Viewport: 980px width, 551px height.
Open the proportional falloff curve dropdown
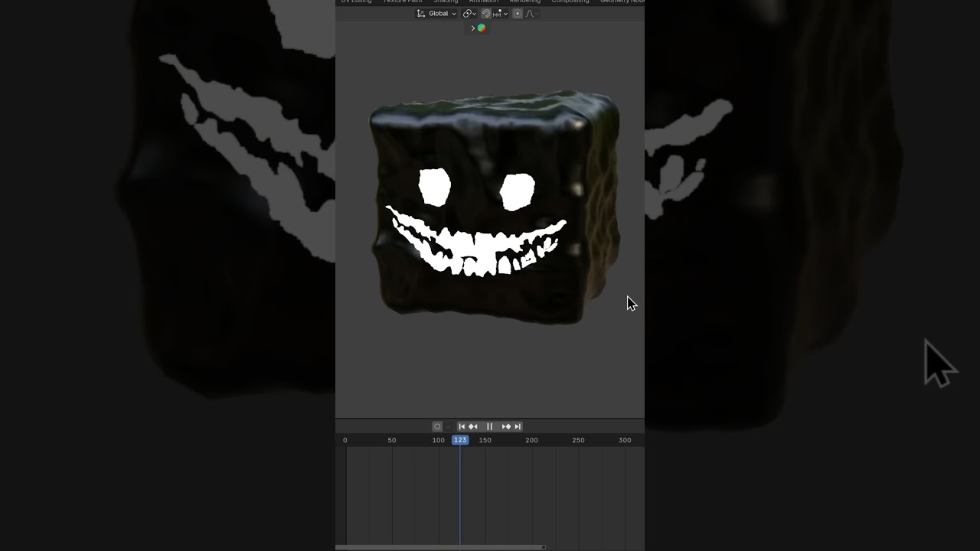(531, 14)
